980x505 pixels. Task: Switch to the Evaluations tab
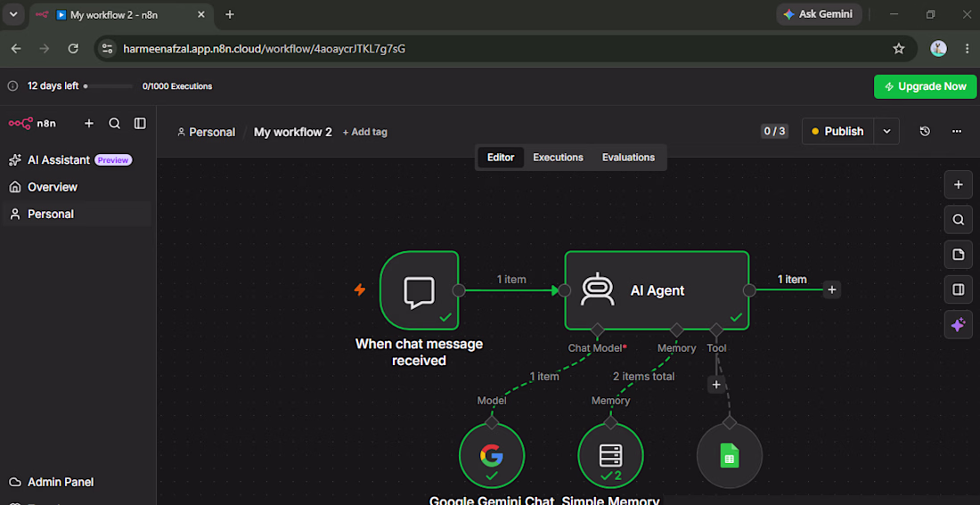pyautogui.click(x=628, y=158)
